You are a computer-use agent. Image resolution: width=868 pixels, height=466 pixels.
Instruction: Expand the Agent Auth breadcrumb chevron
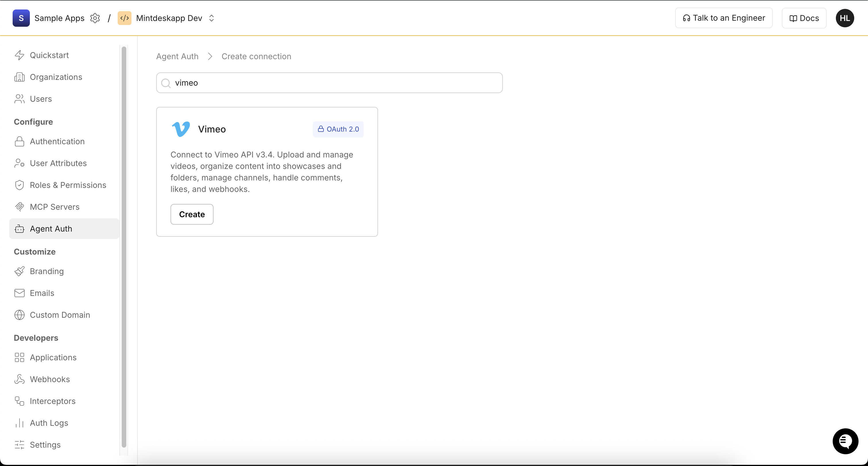pos(210,56)
